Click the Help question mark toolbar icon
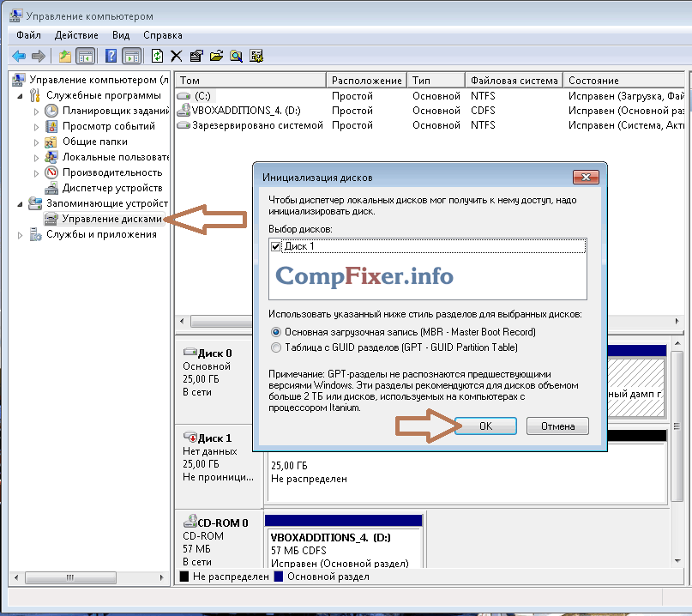This screenshot has width=692, height=616. coord(111,56)
